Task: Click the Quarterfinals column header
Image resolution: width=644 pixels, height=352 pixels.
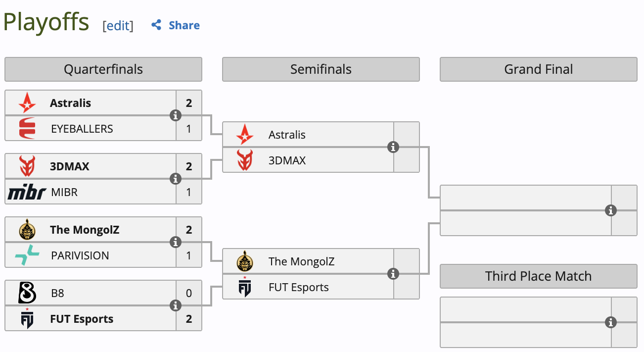Action: tap(103, 69)
